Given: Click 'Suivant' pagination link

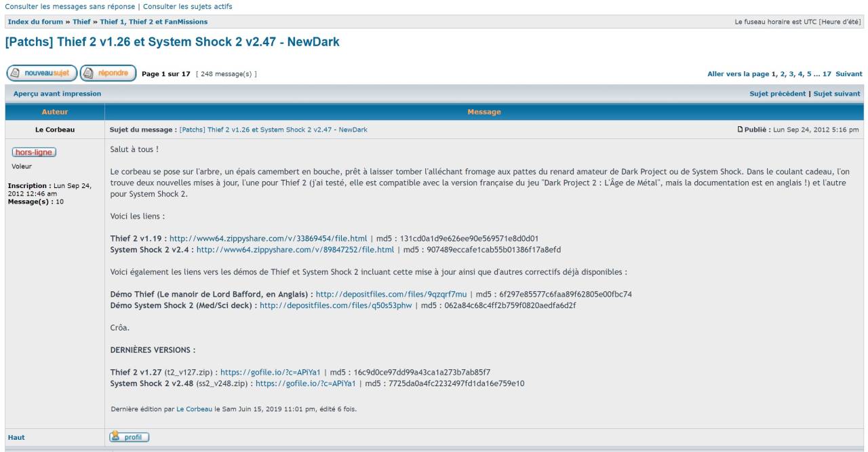Looking at the screenshot, I should click(x=848, y=74).
